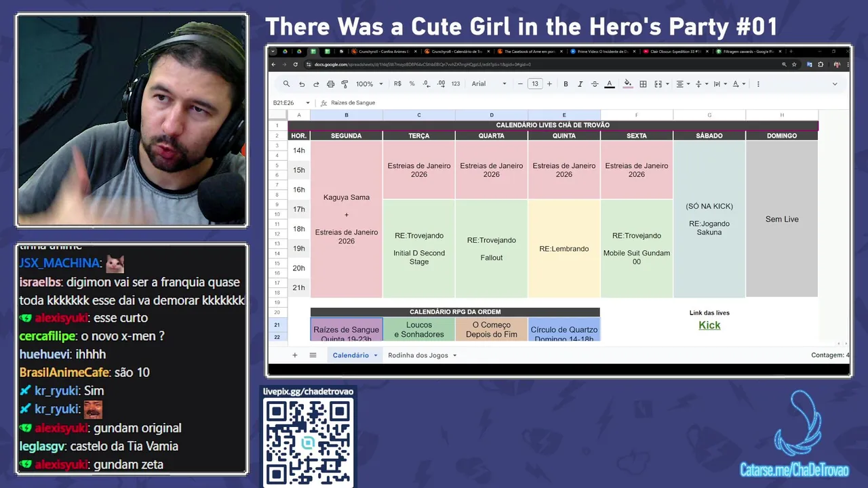Image resolution: width=868 pixels, height=488 pixels.
Task: Open vertical align dropdown
Action: 701,84
